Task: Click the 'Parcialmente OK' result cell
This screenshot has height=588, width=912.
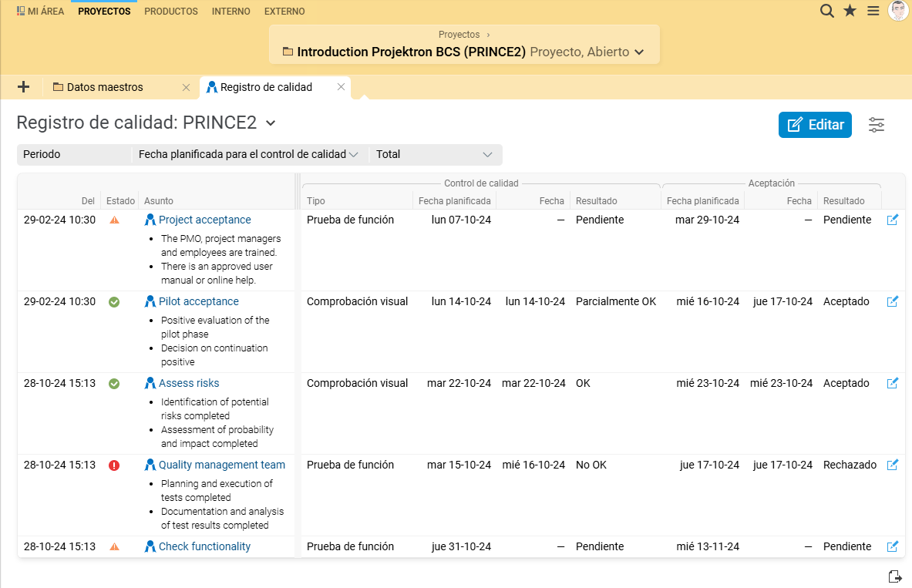Action: click(x=616, y=301)
